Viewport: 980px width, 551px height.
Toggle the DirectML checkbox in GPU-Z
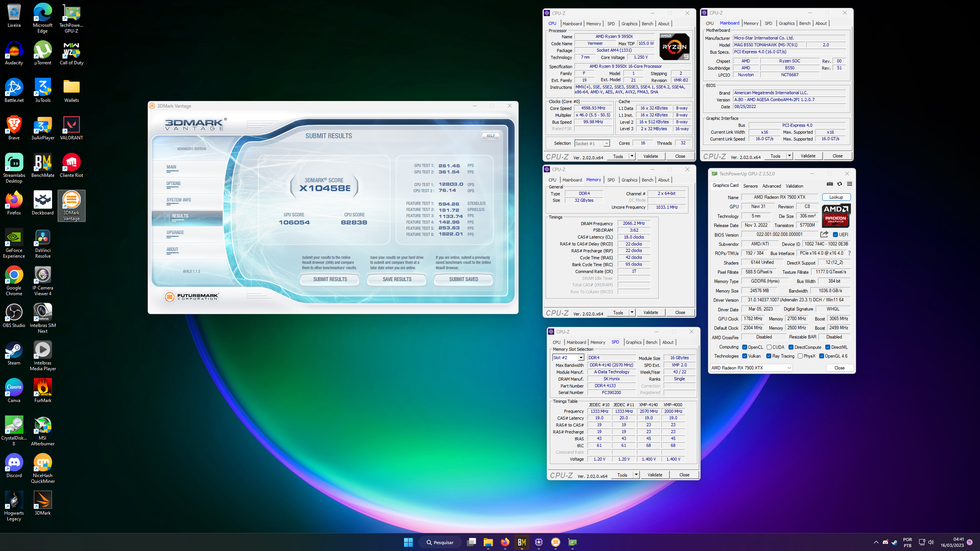[x=828, y=347]
